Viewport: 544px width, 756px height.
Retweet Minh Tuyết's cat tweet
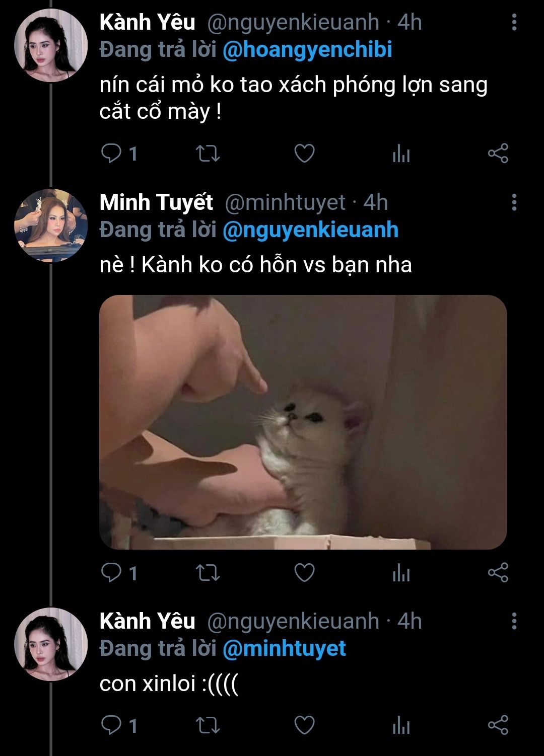(x=208, y=573)
